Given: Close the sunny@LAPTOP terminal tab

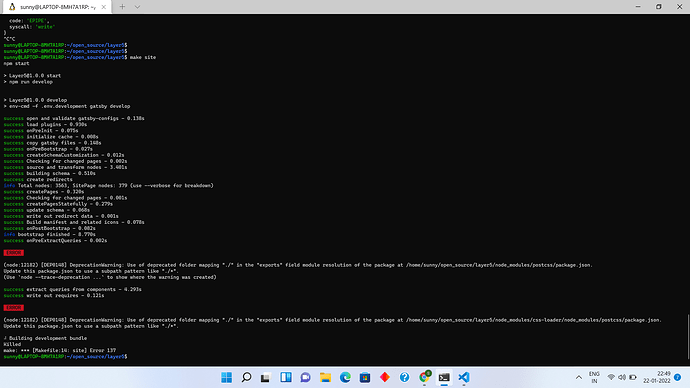Looking at the screenshot, I should click(103, 7).
